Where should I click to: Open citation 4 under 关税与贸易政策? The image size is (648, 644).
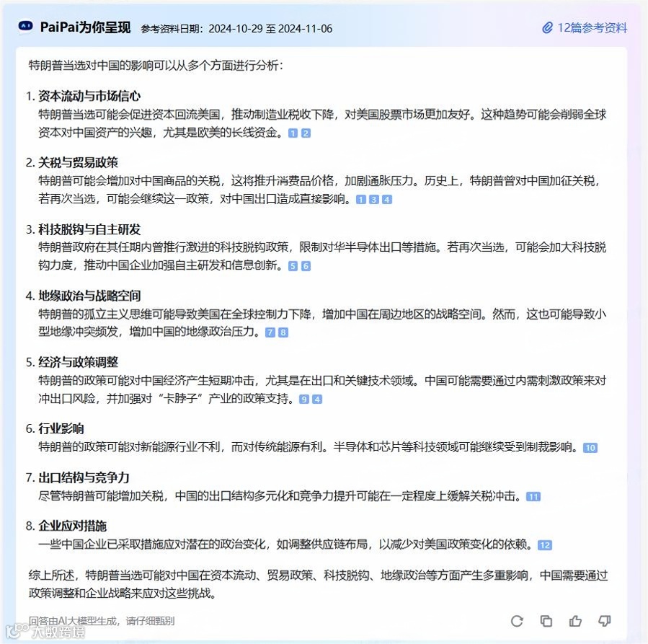pyautogui.click(x=387, y=200)
